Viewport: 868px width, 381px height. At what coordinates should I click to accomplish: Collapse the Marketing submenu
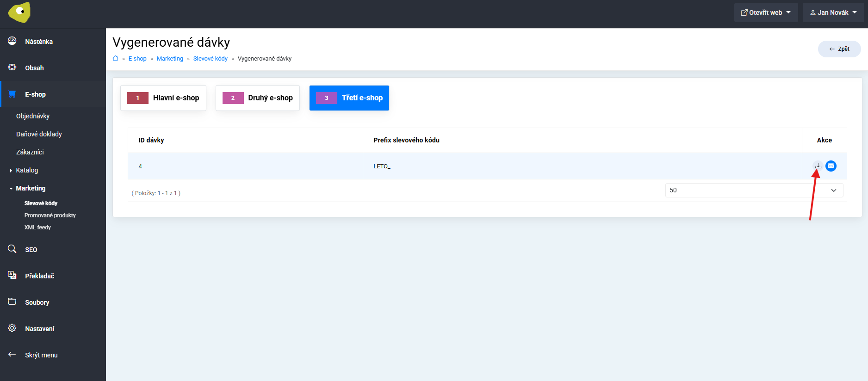point(31,188)
